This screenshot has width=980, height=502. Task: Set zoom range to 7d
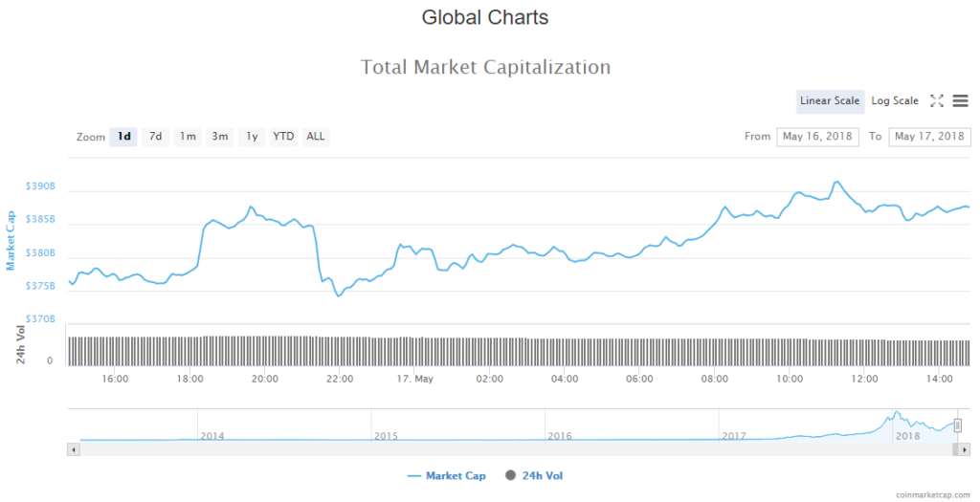[x=155, y=137]
